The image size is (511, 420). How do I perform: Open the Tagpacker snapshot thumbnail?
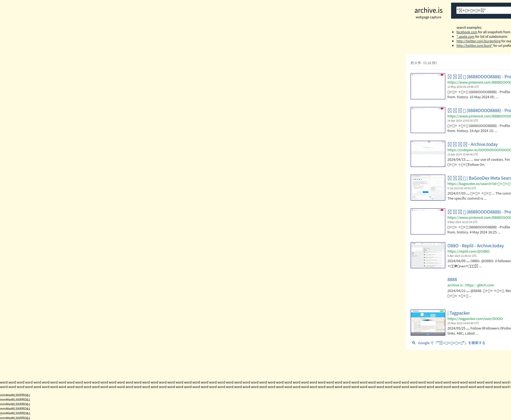[428, 323]
